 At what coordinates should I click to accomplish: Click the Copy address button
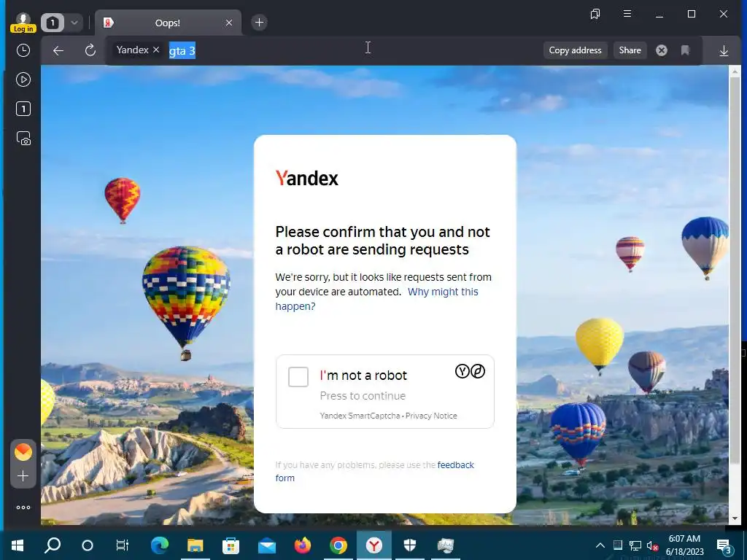point(575,50)
